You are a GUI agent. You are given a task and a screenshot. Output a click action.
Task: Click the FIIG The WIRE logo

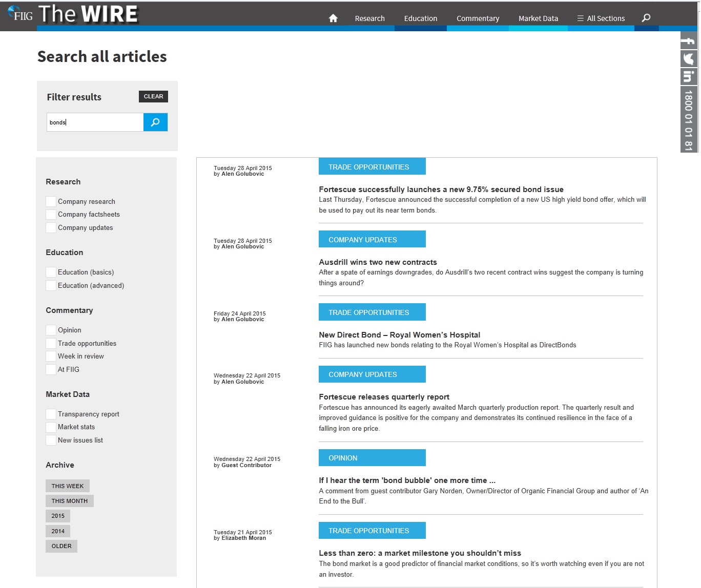[x=73, y=14]
